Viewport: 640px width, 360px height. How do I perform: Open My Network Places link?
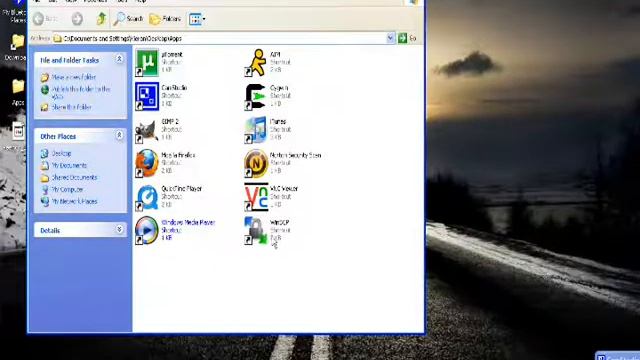[x=74, y=202]
